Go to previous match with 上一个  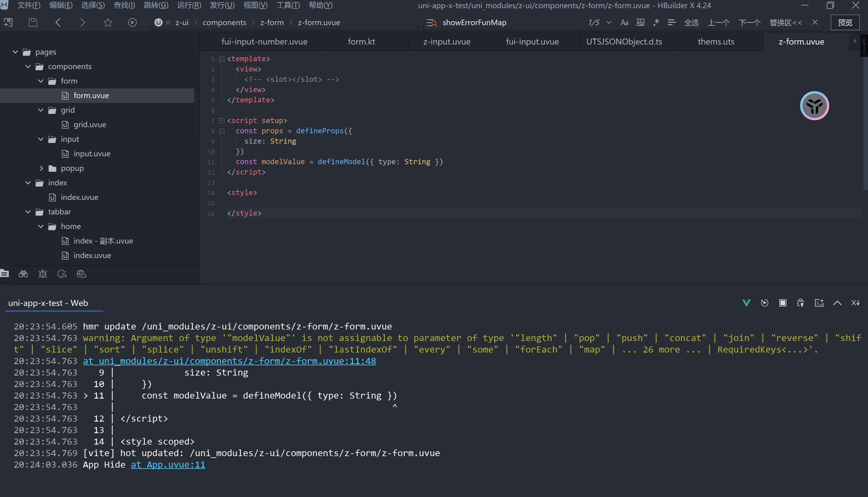click(719, 22)
